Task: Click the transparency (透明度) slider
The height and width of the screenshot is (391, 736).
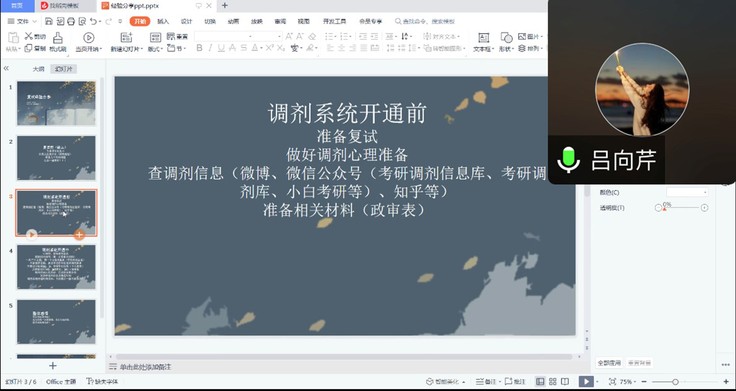Action: (x=682, y=207)
